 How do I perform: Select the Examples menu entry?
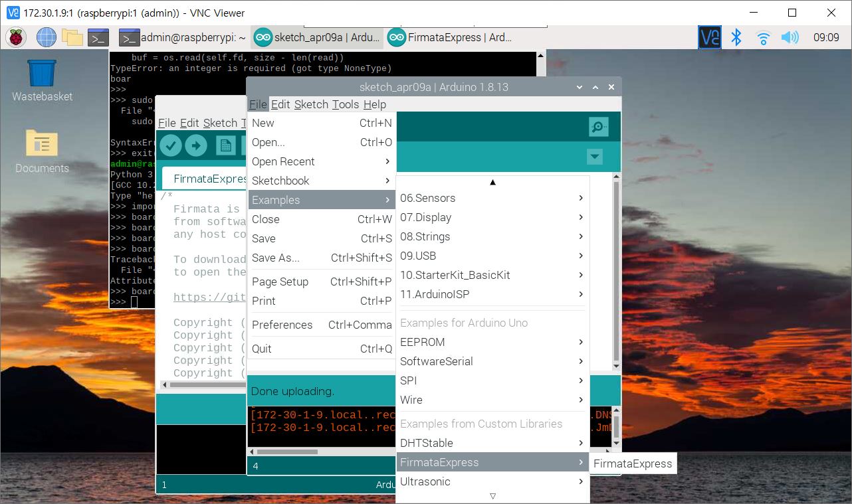coord(322,200)
